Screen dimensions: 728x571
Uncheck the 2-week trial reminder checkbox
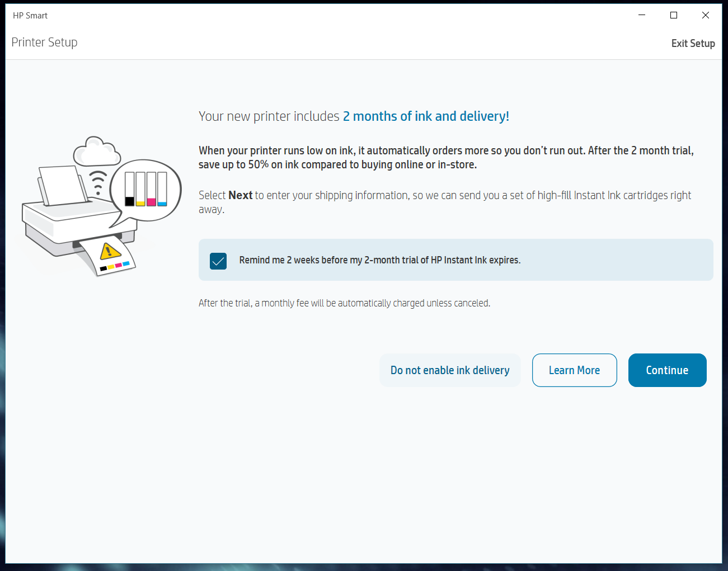[x=218, y=261]
